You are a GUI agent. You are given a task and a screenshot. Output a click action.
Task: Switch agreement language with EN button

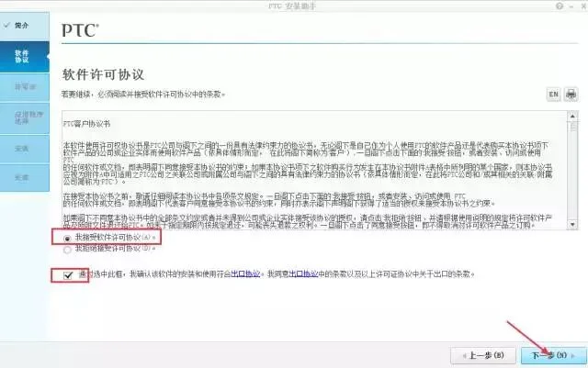(x=553, y=94)
